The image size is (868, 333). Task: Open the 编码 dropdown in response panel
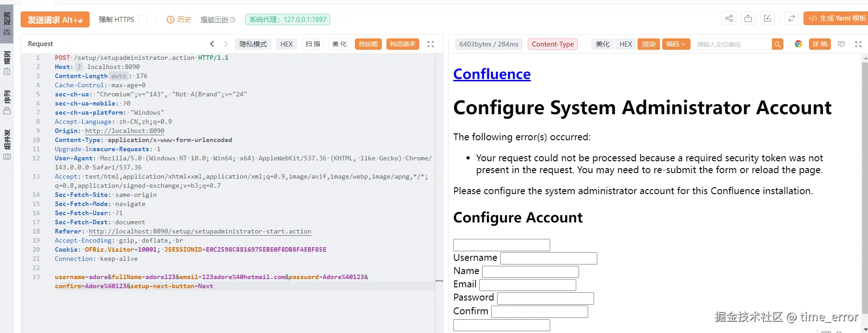(x=675, y=44)
